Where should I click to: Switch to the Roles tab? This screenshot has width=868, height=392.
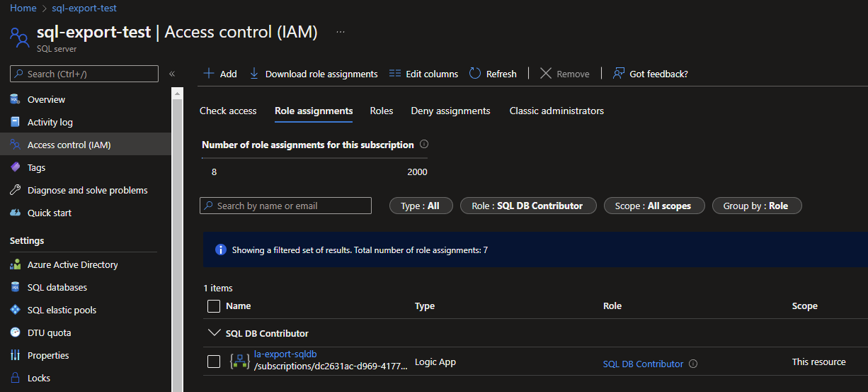tap(382, 111)
